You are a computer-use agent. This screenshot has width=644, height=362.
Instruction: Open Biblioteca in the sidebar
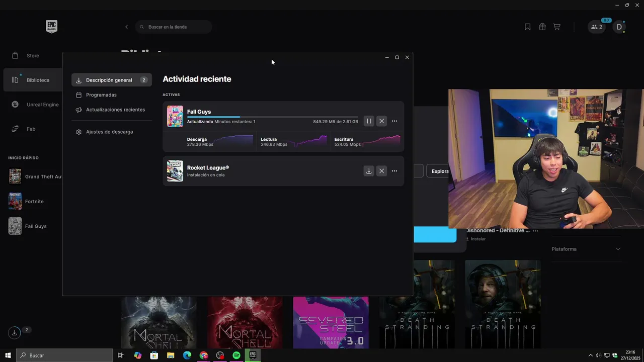coord(33,80)
